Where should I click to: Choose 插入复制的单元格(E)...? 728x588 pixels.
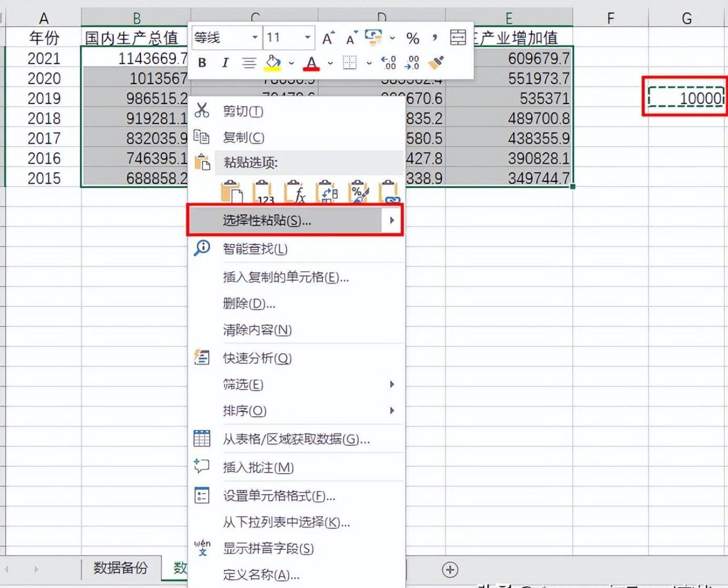coord(296,277)
